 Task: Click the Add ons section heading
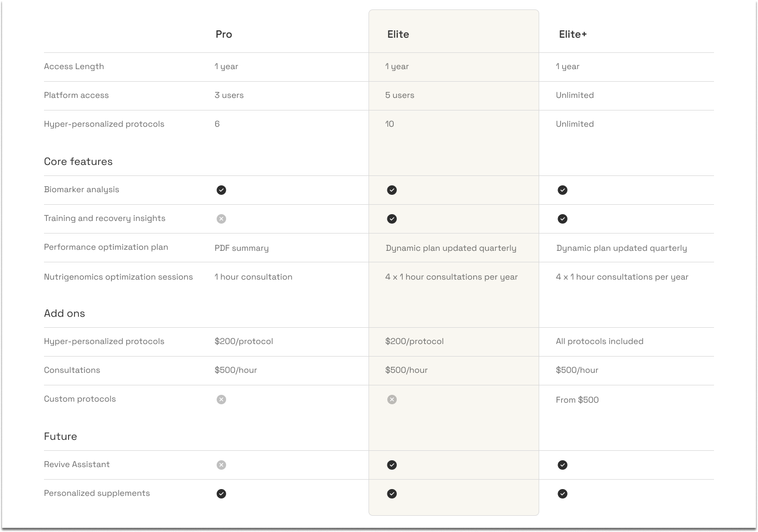64,313
